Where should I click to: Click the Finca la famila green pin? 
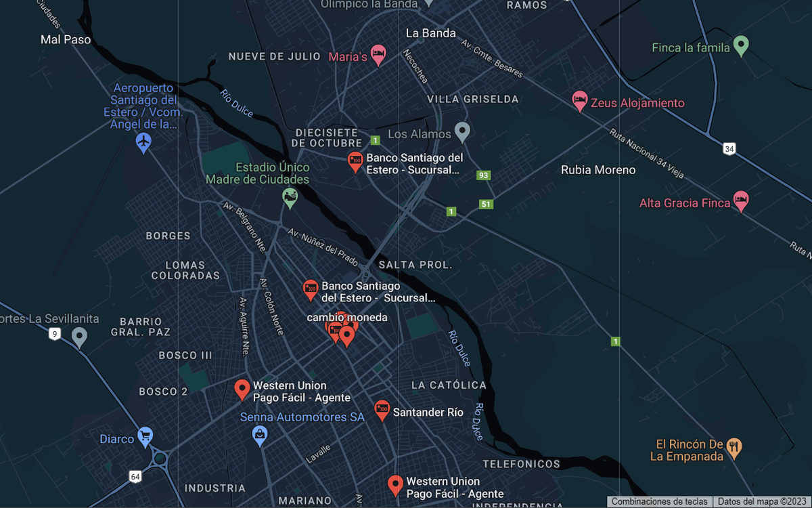coord(742,46)
